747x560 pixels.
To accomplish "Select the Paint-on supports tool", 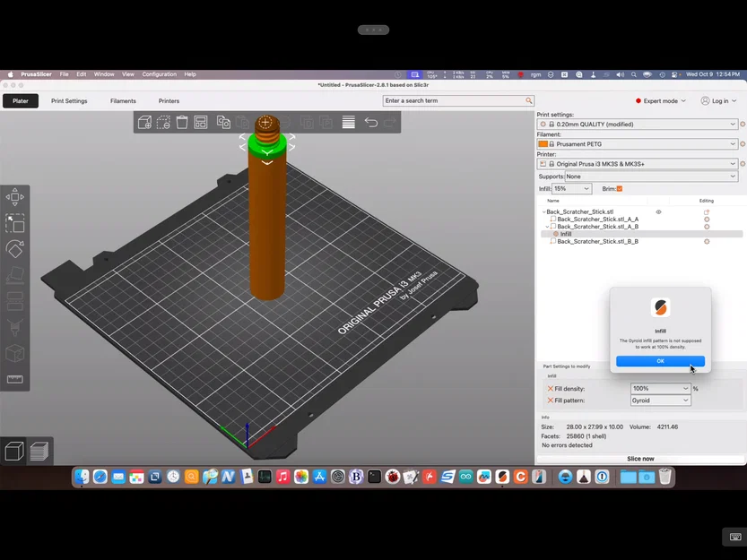I will pos(14,327).
